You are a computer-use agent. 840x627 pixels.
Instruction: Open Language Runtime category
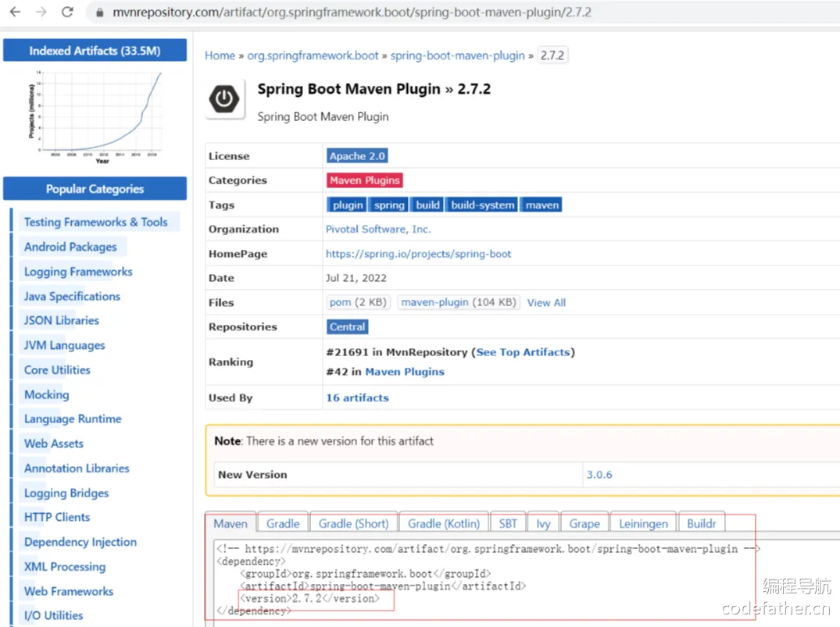[73, 419]
